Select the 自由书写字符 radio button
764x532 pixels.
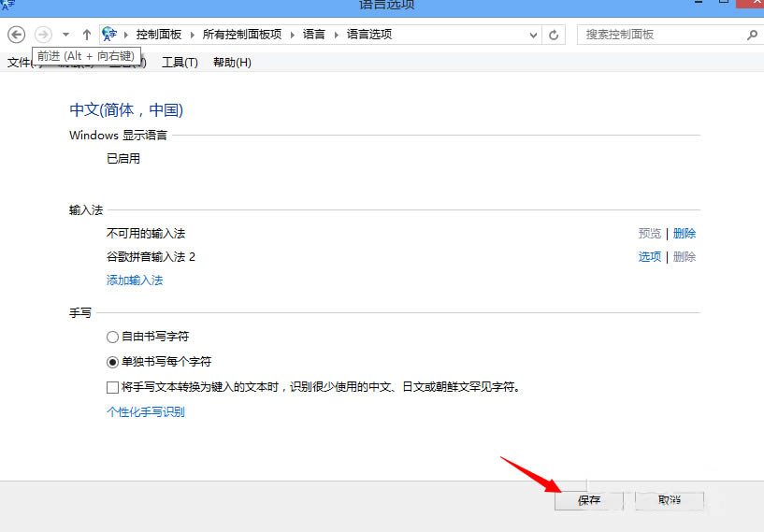[112, 337]
